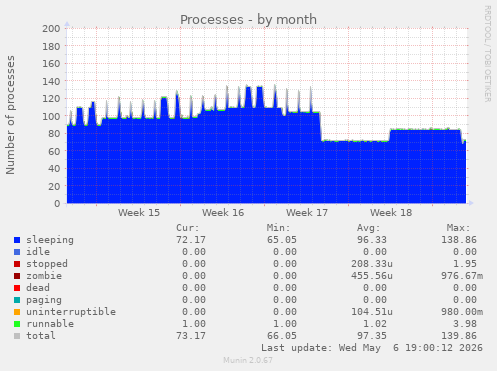The height and width of the screenshot is (371, 497).
Task: Click the 'Last update' timestamp text
Action: [372, 348]
